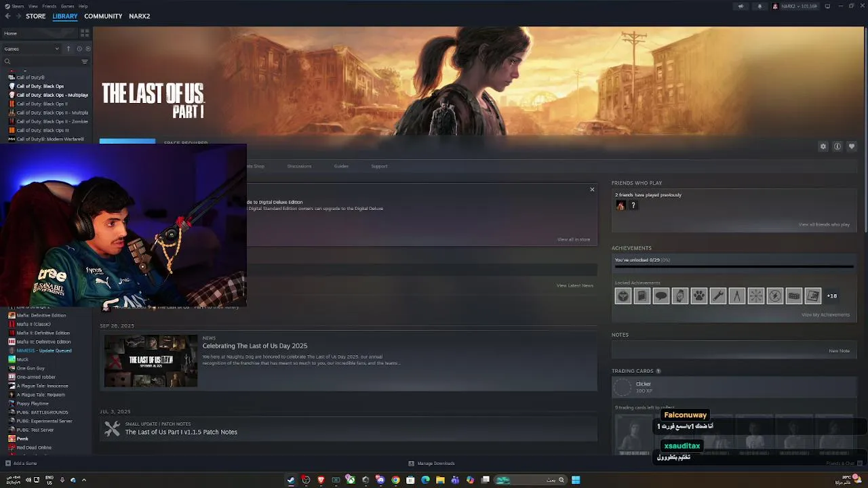Enter Big Picture mode monitor icon

click(827, 6)
